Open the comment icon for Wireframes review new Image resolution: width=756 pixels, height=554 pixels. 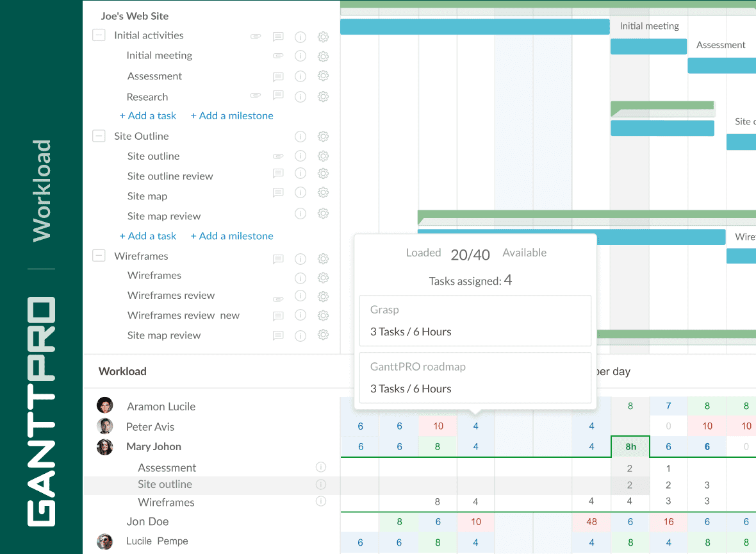[278, 315]
